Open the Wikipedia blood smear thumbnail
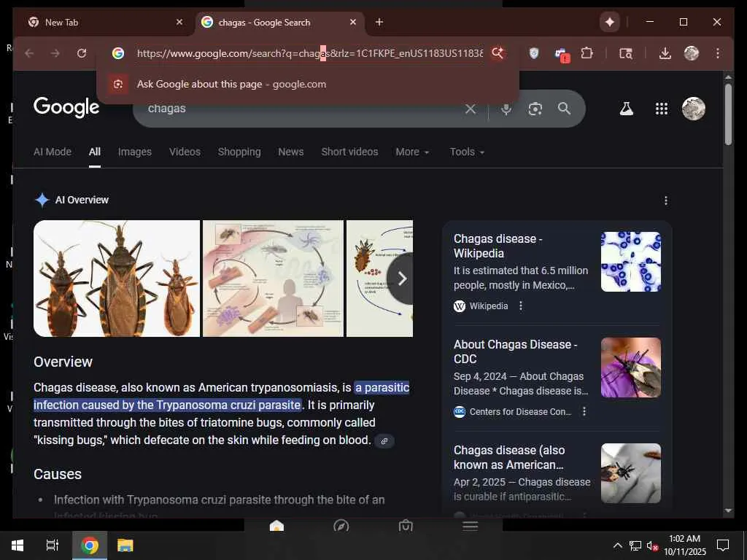Viewport: 747px width, 560px height. tap(631, 262)
